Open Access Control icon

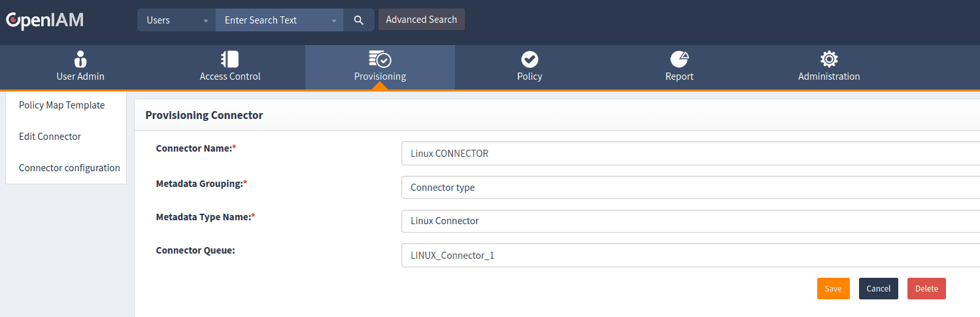(230, 59)
